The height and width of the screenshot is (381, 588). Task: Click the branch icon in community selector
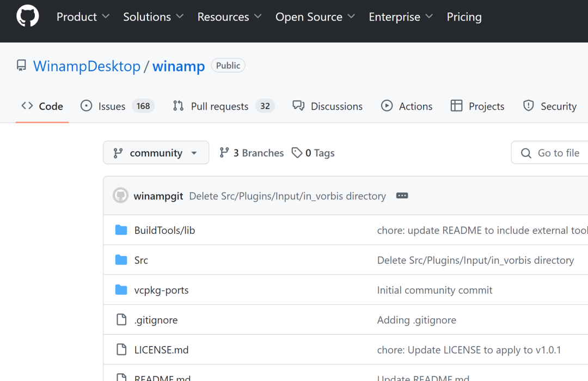tap(118, 153)
